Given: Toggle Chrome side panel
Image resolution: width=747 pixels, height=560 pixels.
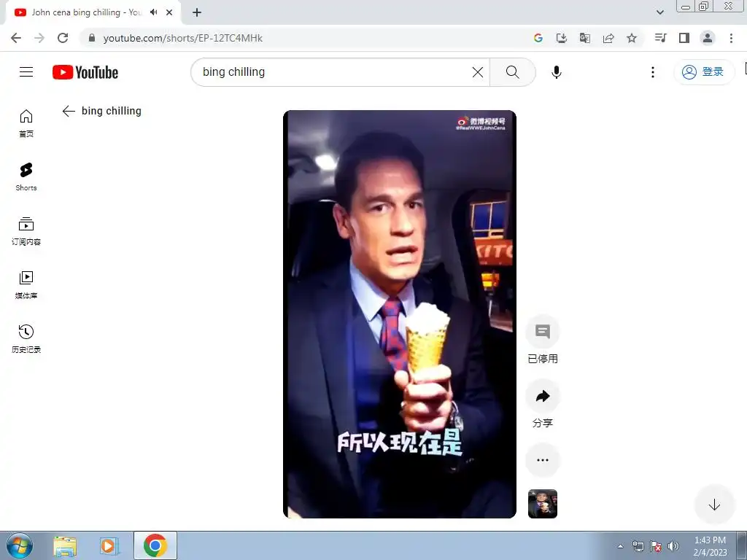Looking at the screenshot, I should click(x=684, y=38).
